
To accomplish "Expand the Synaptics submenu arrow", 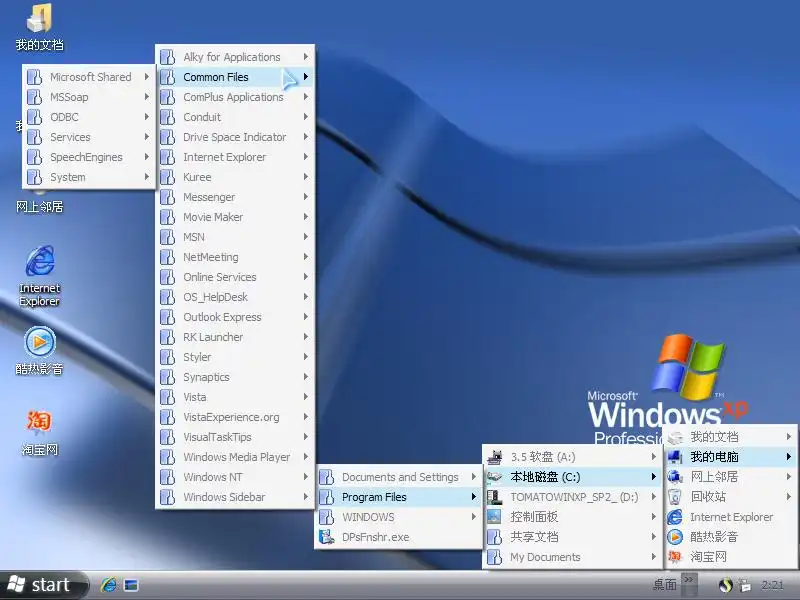I will pos(306,377).
